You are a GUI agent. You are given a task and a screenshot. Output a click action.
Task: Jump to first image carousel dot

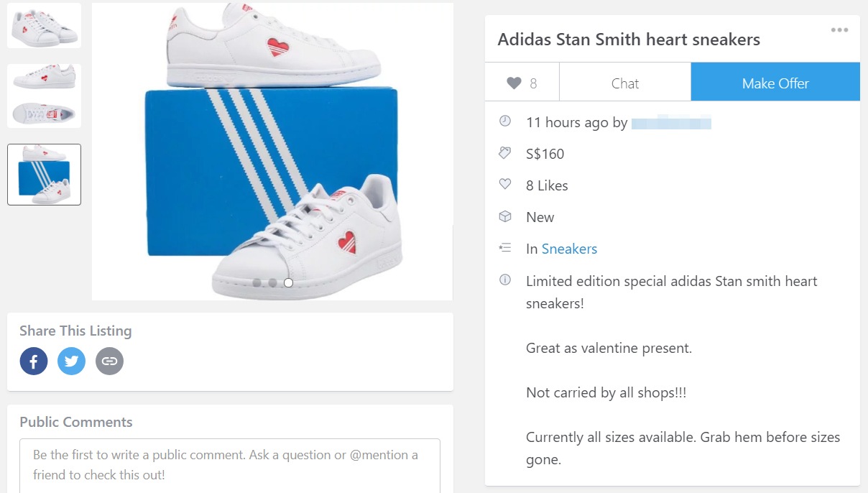click(x=257, y=282)
